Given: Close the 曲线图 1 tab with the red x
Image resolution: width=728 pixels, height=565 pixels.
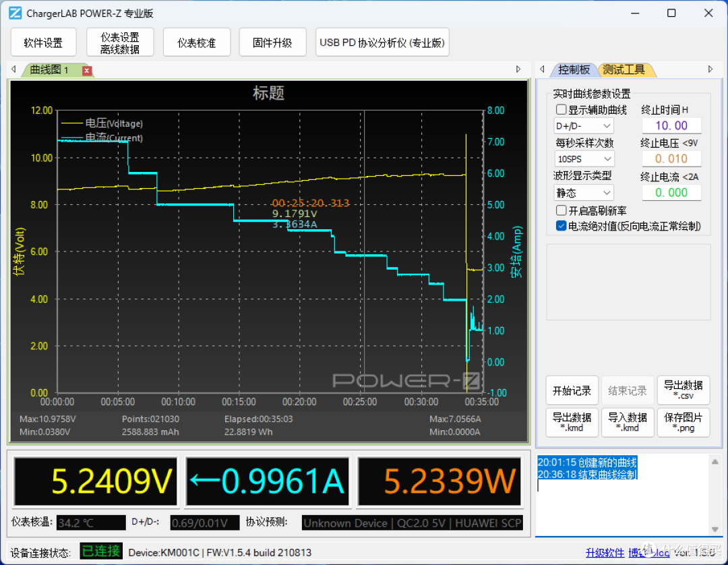Looking at the screenshot, I should 87,71.
